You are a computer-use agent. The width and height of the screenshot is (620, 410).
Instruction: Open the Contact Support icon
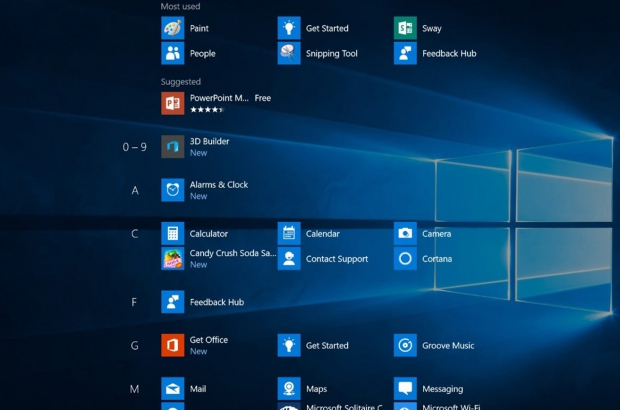pos(289,259)
